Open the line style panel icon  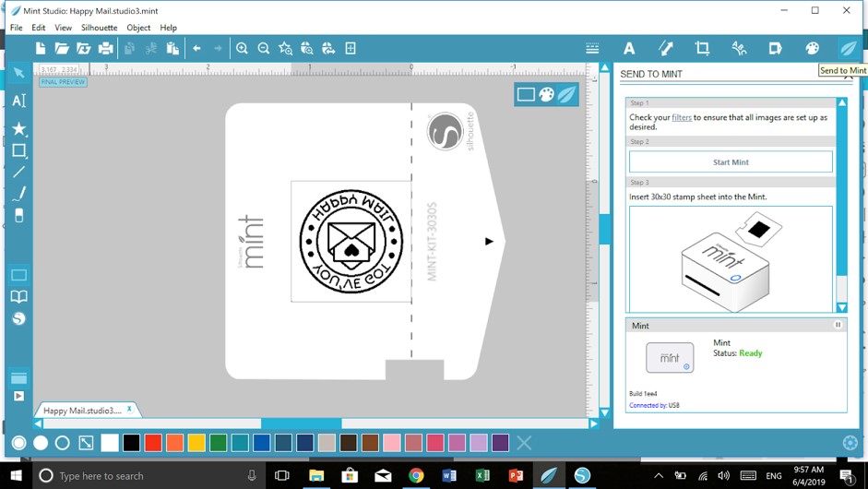592,48
